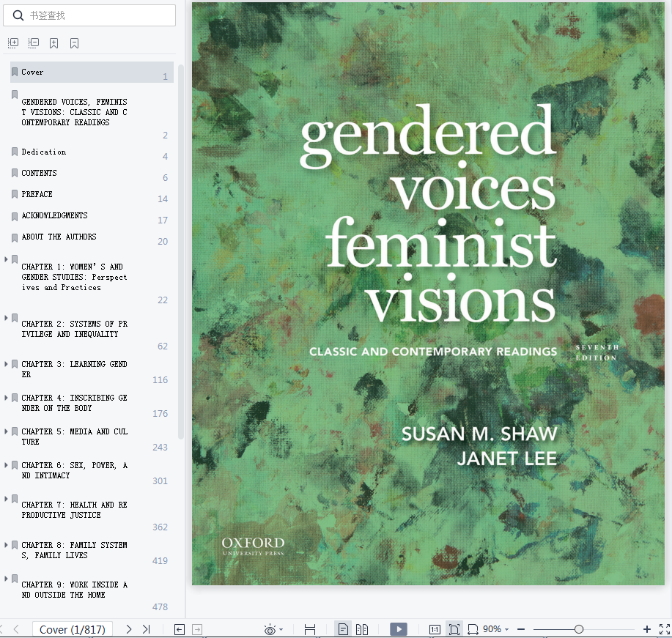Click the eye protection mode icon
Screen dimensions: 672x638
pos(270,629)
